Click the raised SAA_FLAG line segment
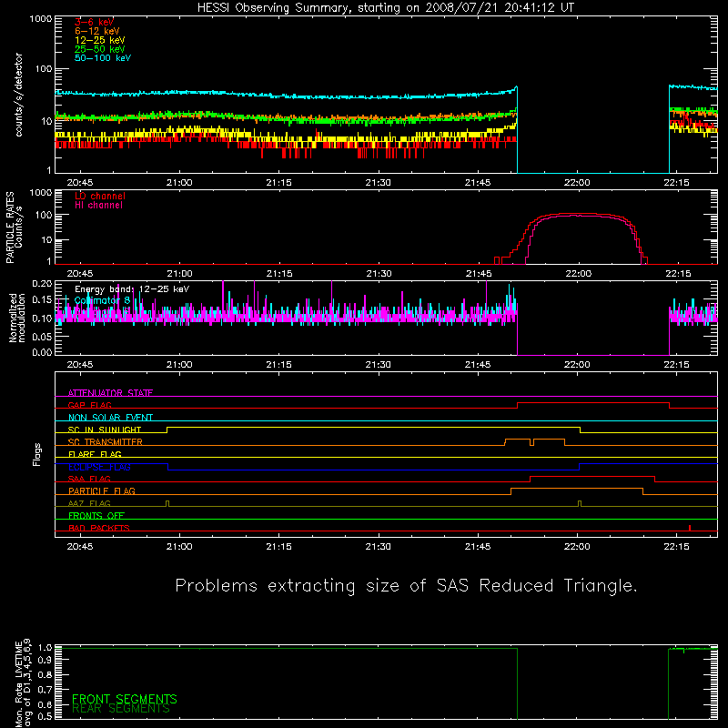 coord(592,476)
